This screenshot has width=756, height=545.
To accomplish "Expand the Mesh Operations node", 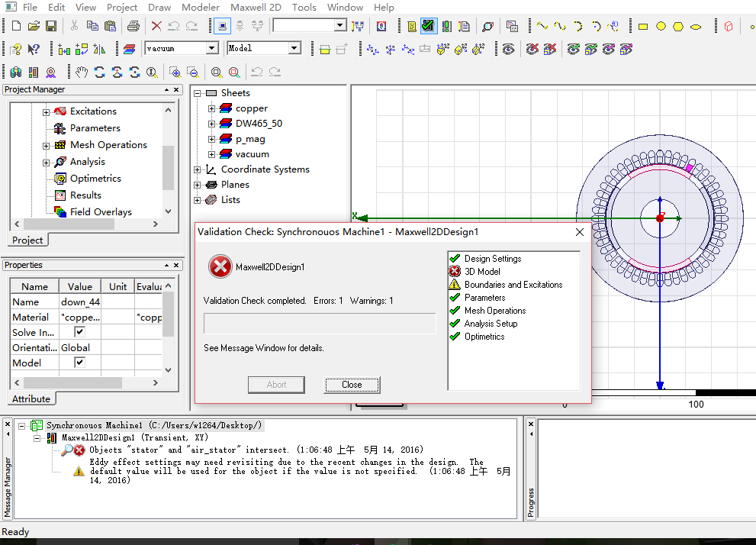I will pyautogui.click(x=46, y=146).
